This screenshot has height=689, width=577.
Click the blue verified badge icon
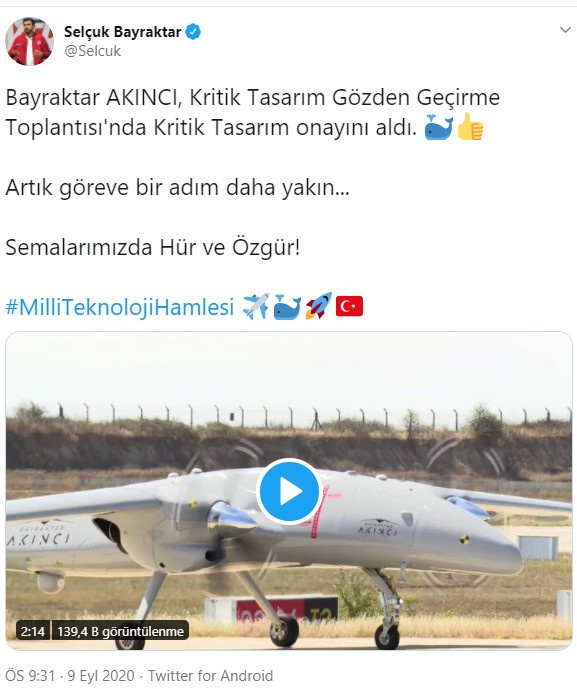pos(193,32)
